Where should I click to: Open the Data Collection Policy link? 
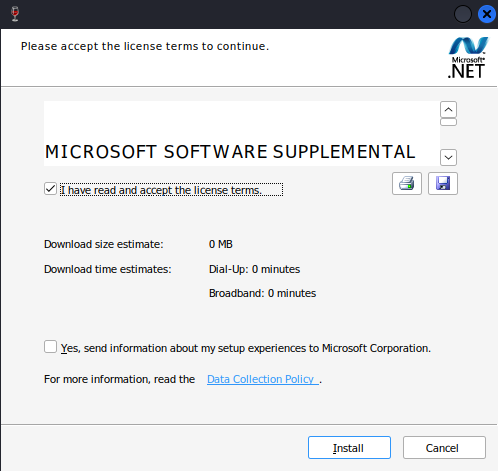click(x=263, y=379)
